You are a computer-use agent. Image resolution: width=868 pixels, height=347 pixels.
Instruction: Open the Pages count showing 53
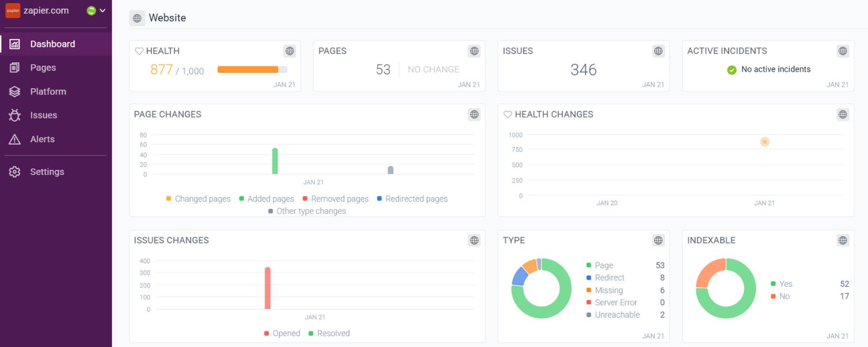384,69
